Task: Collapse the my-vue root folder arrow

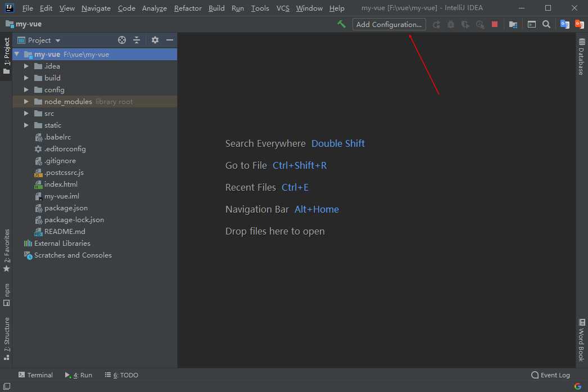Action: click(x=17, y=55)
